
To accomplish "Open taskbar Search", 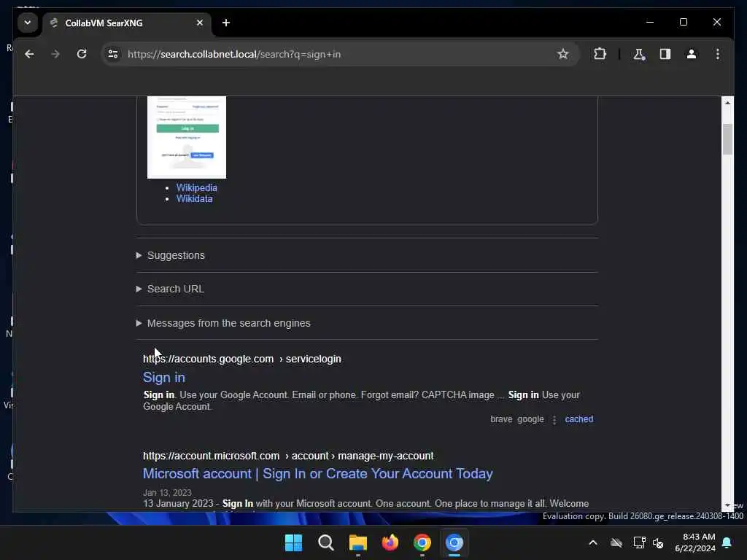I will 326,542.
